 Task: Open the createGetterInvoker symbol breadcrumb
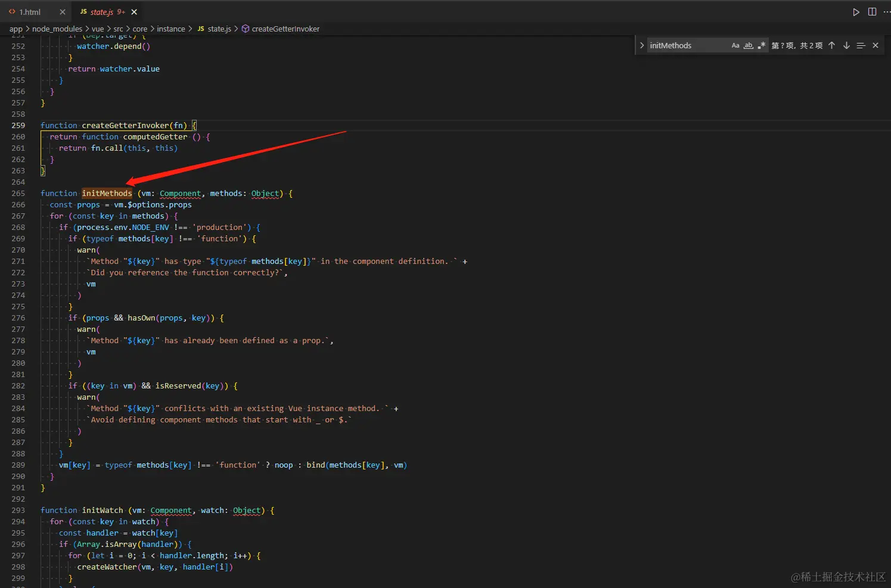pos(285,29)
